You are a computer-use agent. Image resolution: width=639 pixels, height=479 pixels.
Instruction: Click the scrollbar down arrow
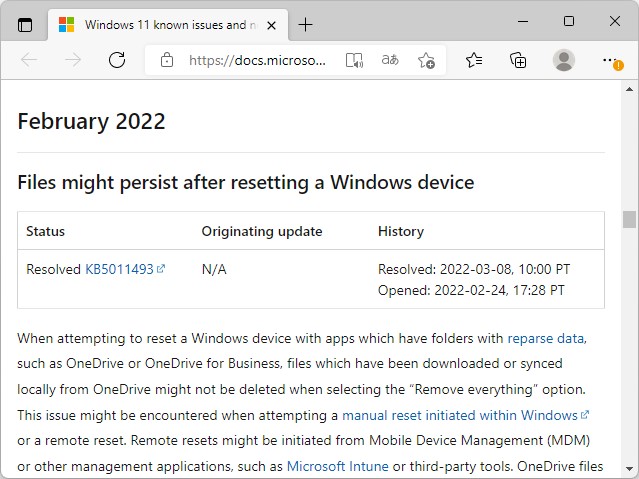coord(629,469)
